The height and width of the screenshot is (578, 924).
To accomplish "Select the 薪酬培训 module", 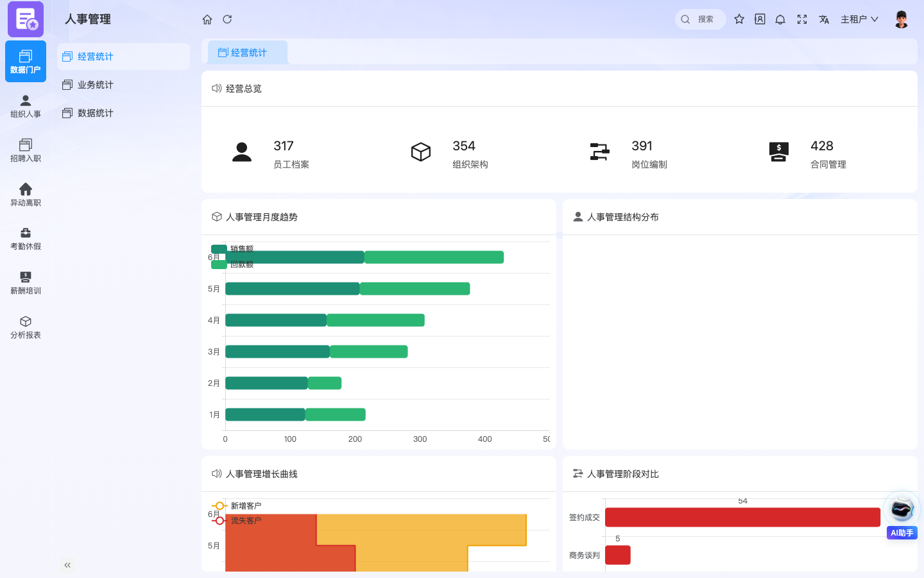I will 26,283.
